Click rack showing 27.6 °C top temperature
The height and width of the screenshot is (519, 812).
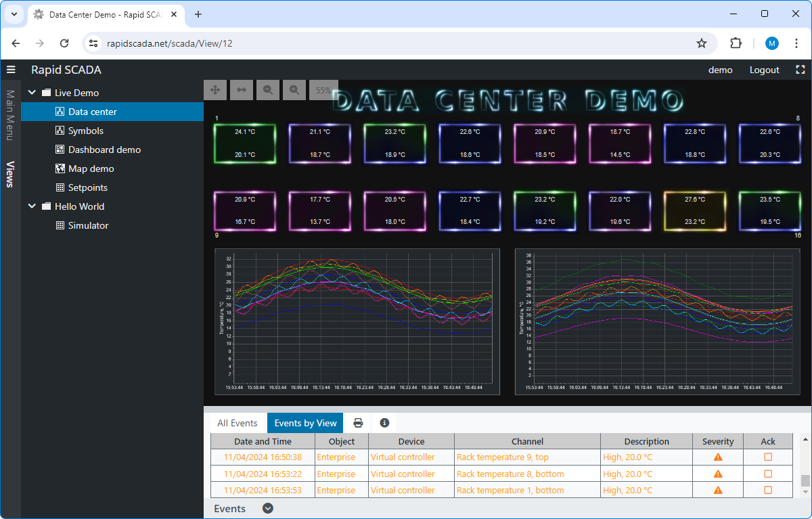click(695, 211)
